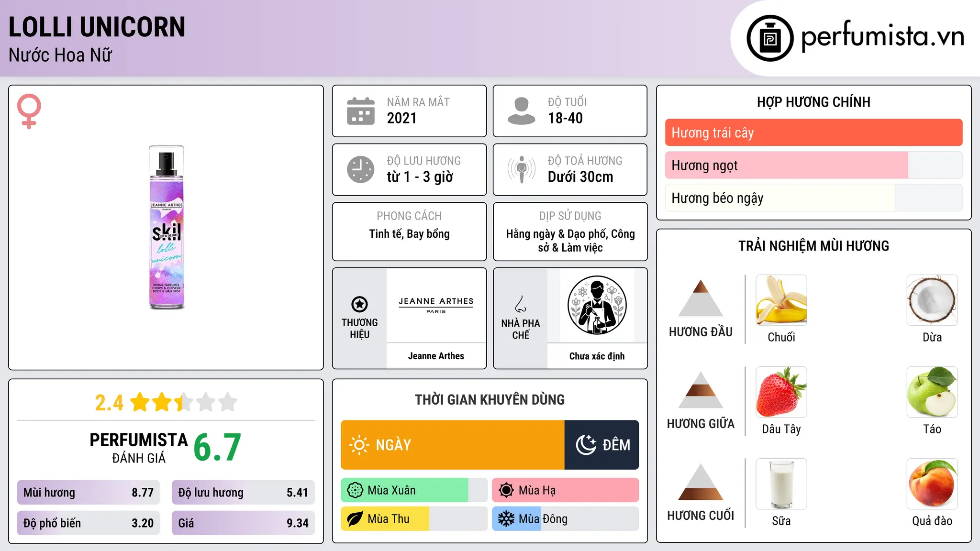Screen dimensions: 980x551
Task: Click the leaf icon for Mùa Thu
Action: (x=355, y=519)
